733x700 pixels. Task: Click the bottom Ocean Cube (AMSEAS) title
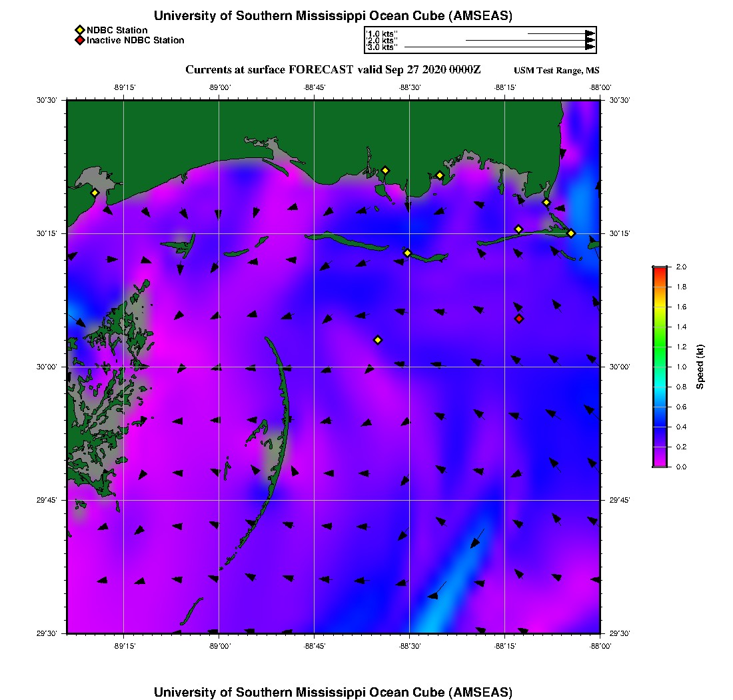[333, 692]
